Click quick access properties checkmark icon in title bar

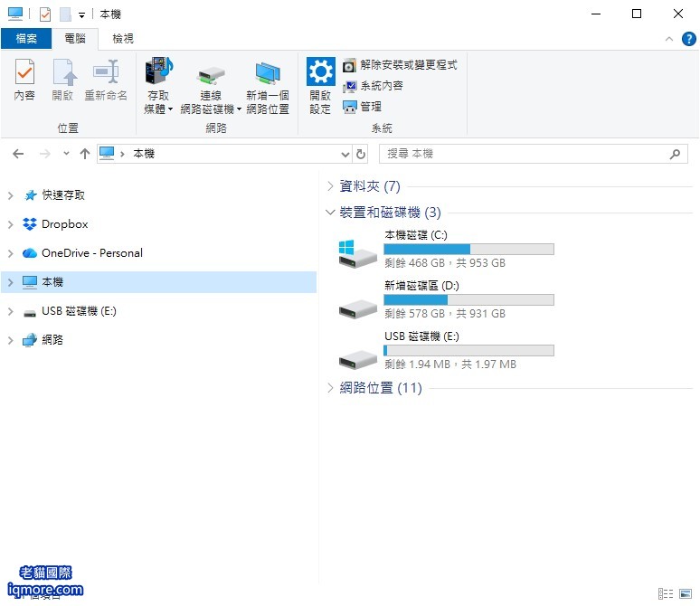pyautogui.click(x=45, y=14)
